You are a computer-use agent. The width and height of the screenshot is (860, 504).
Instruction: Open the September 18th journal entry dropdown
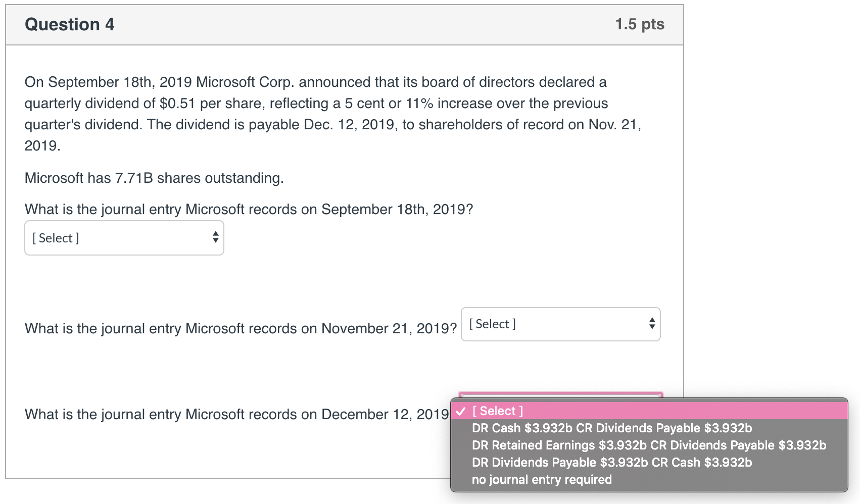124,237
